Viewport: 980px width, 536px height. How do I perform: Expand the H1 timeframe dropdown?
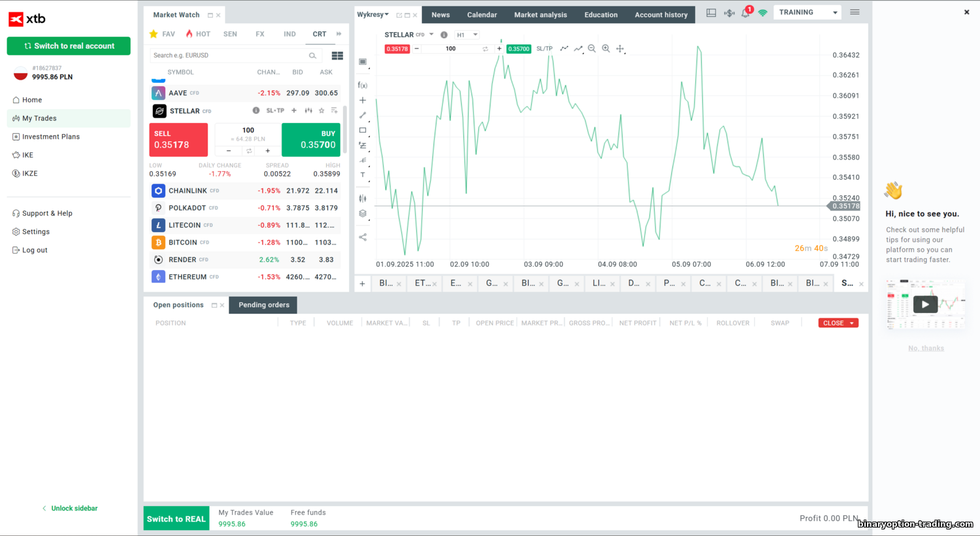pyautogui.click(x=467, y=35)
